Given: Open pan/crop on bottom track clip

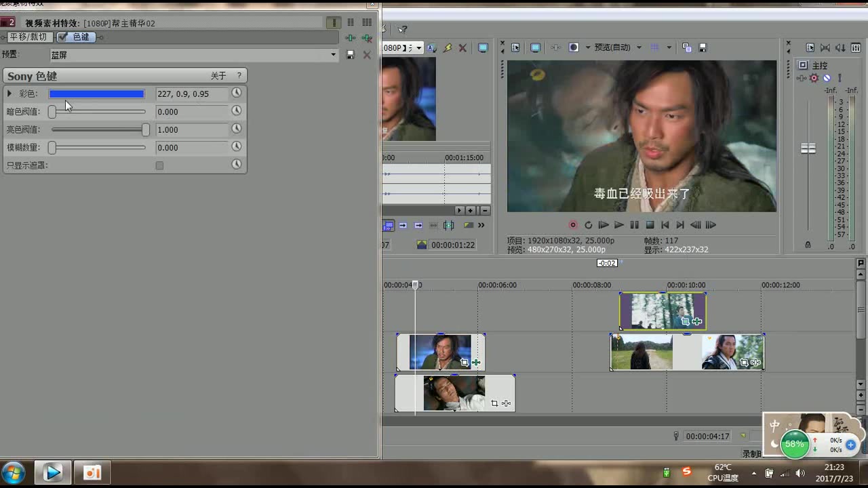Looking at the screenshot, I should pos(494,403).
